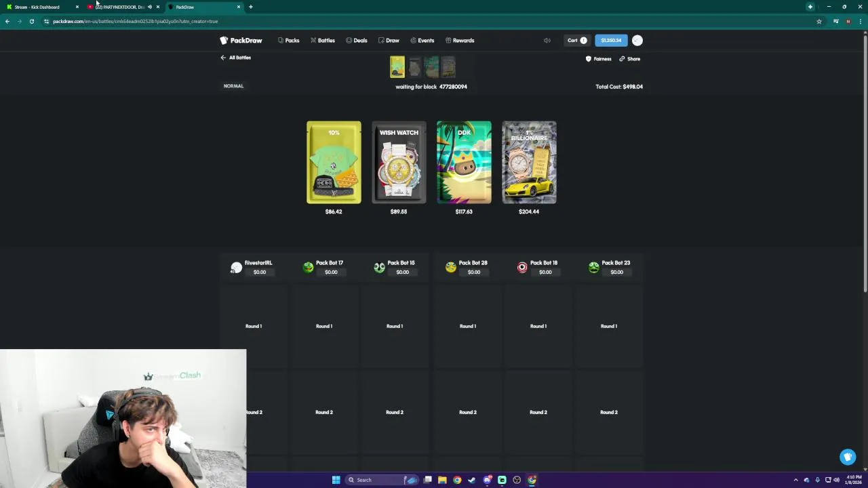The width and height of the screenshot is (868, 488).
Task: Open the Draw section
Action: point(389,41)
